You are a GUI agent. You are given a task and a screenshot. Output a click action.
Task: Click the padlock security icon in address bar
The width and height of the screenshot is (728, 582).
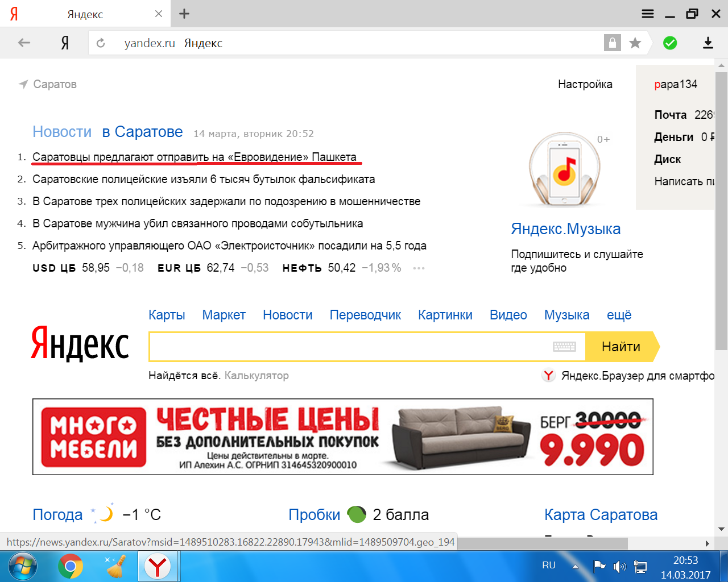[613, 43]
